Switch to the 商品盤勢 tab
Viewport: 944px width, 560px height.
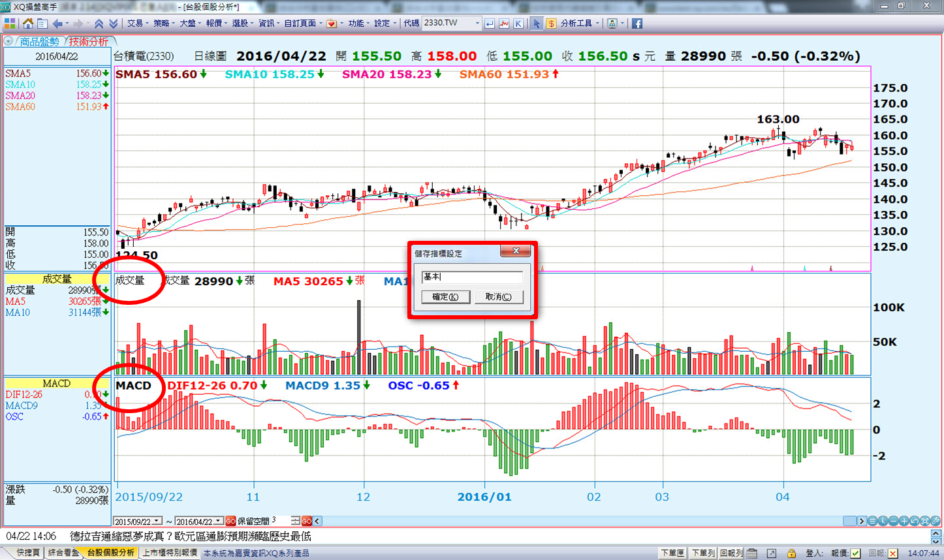click(x=39, y=42)
